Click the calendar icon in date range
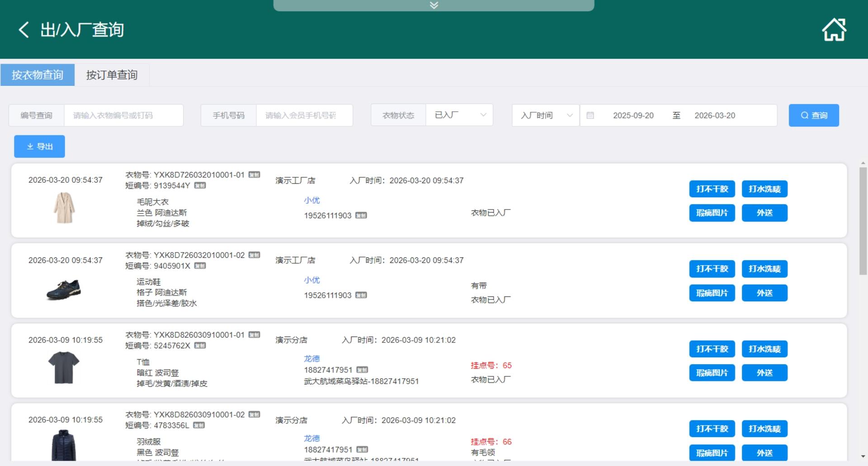Screen dimensions: 868x466 point(590,115)
